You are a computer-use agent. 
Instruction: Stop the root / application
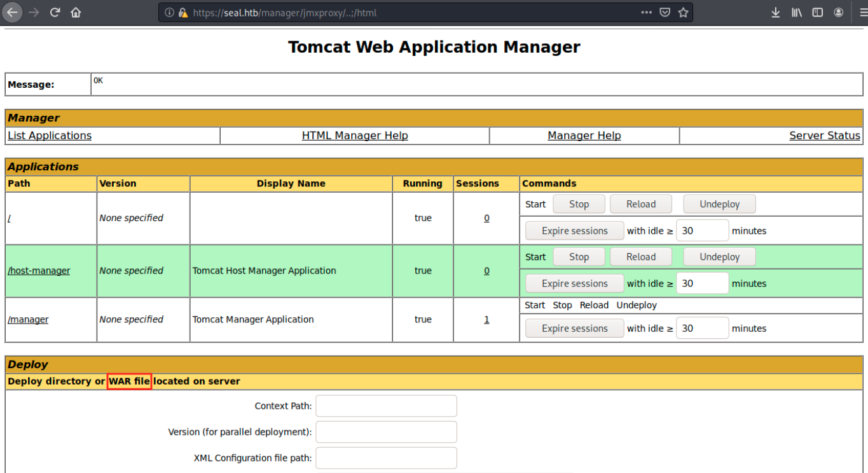579,204
